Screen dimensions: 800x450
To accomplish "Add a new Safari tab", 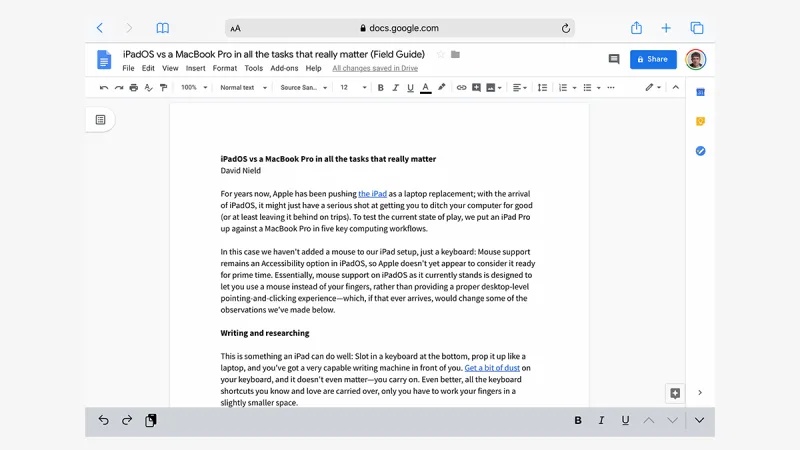I will [666, 28].
